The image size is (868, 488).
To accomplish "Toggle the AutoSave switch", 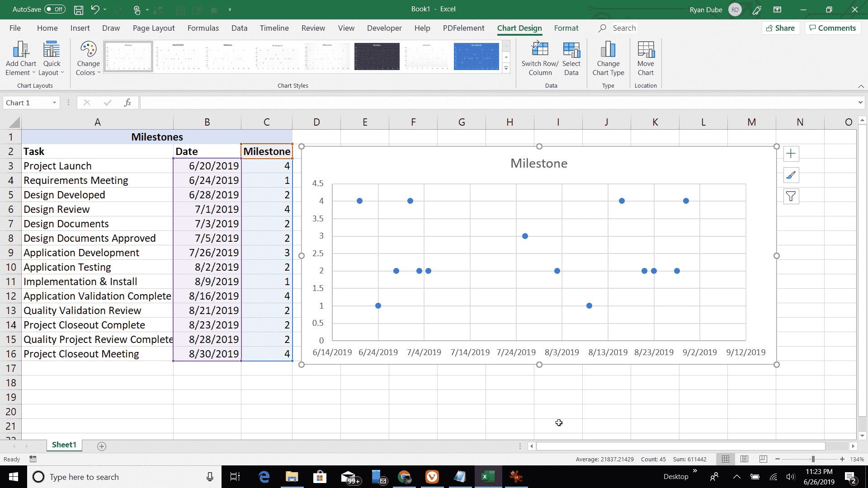I will [55, 9].
